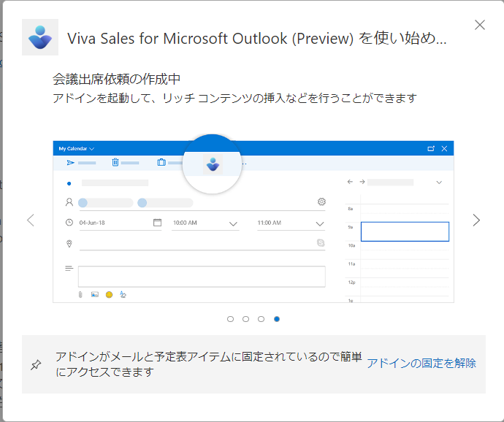504x422 pixels.
Task: Close the Viva Sales getting started dialog
Action: pos(480,25)
